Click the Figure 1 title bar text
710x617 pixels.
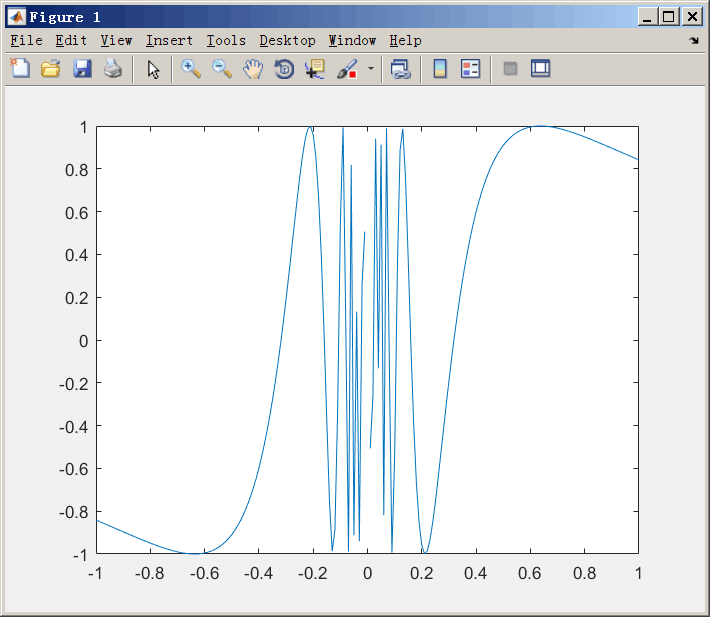[x=65, y=17]
